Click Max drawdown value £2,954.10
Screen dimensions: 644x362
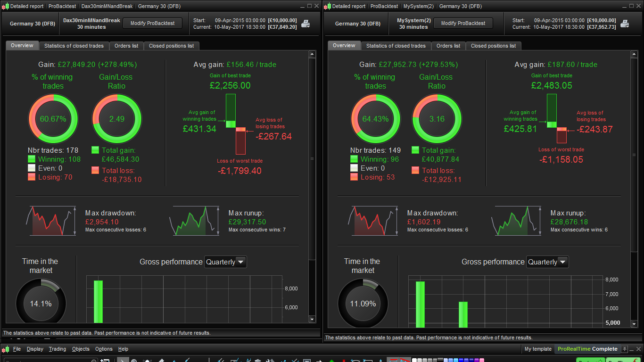(102, 222)
